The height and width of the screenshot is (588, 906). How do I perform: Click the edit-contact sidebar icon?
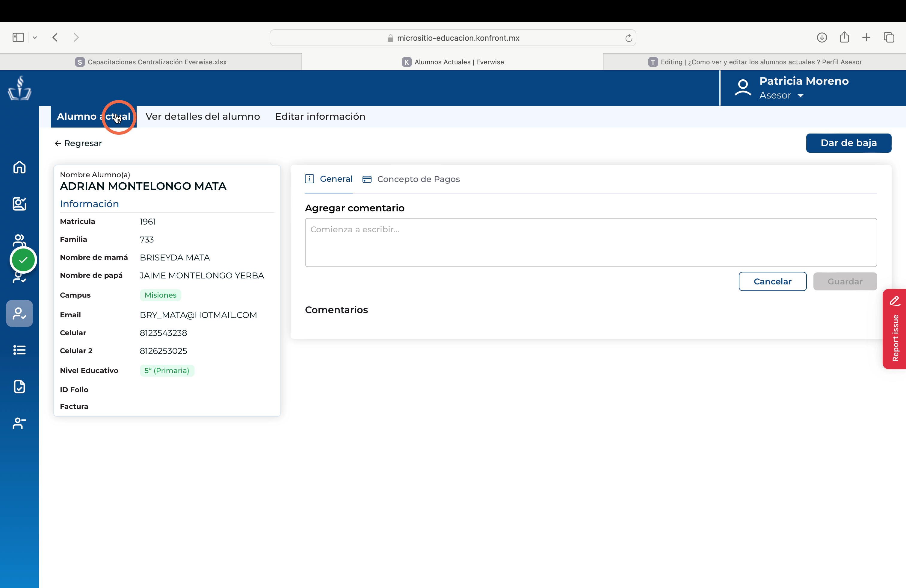19,204
